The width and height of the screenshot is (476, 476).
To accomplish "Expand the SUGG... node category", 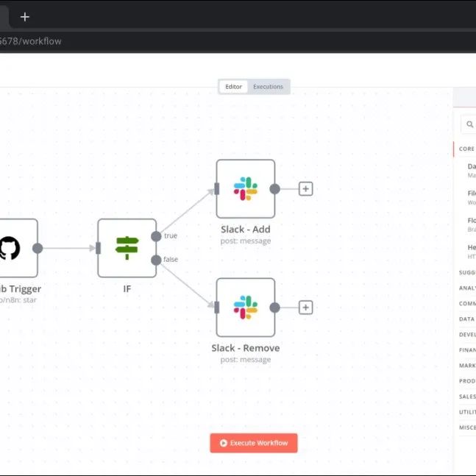I will 467,273.
